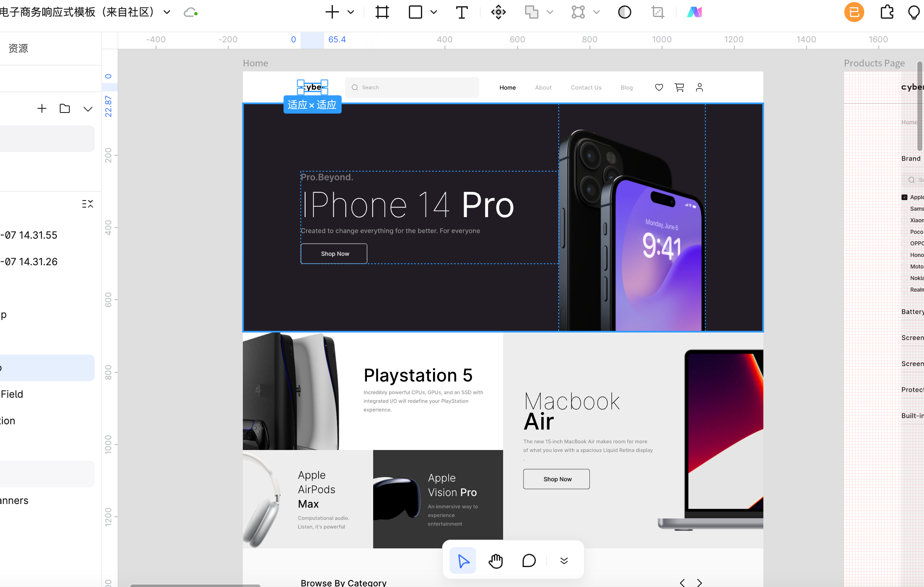Select the layer ending 'Field'
Image resolution: width=924 pixels, height=587 pixels.
point(12,394)
